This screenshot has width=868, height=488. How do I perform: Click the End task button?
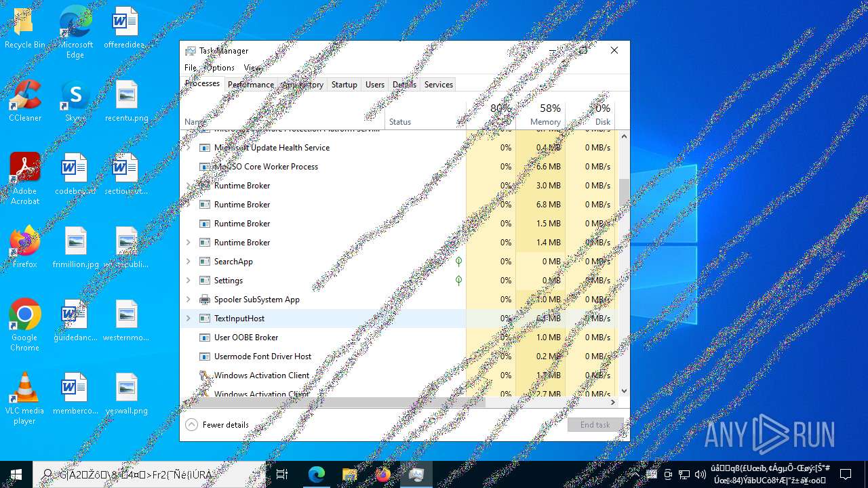(595, 425)
